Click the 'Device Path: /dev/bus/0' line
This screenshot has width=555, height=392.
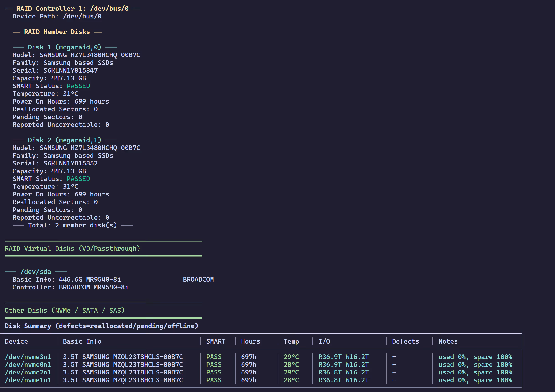(57, 16)
